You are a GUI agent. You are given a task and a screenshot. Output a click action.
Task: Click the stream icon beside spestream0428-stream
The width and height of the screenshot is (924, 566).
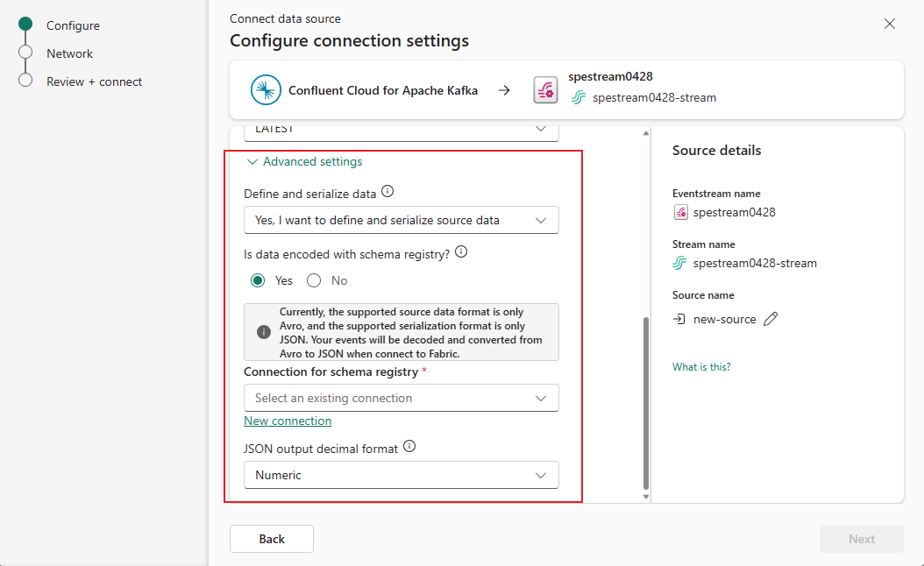[x=579, y=98]
